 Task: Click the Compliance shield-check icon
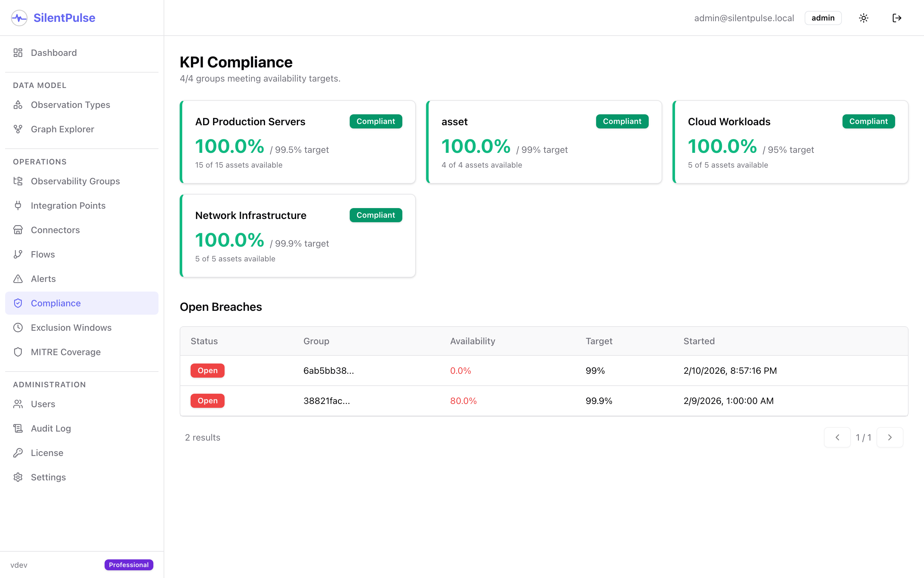pos(18,303)
